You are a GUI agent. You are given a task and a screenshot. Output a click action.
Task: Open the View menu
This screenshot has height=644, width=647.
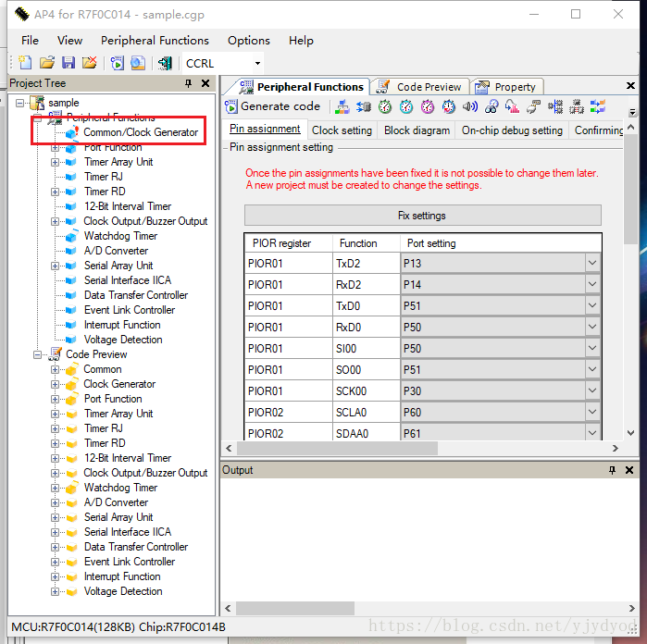pos(69,41)
